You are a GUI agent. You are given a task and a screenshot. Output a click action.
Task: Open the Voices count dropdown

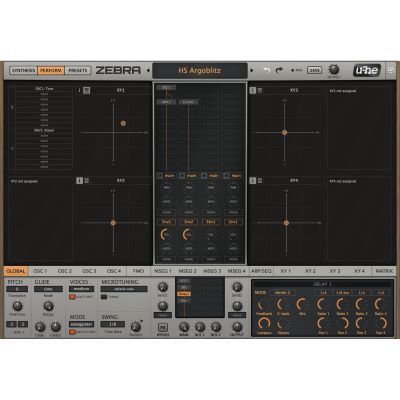[82, 289]
